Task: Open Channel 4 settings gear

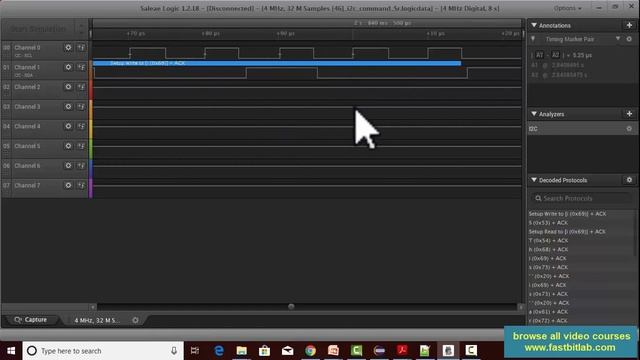Action: point(68,126)
